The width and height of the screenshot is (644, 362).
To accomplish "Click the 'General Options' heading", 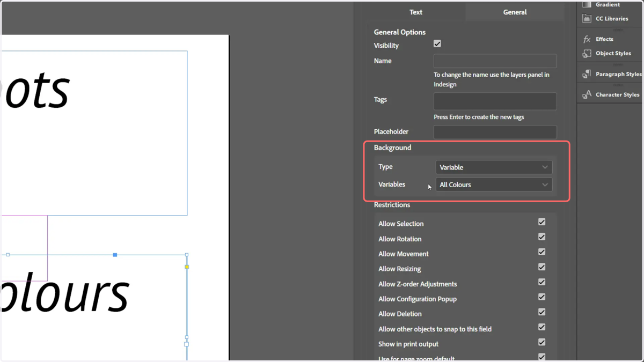I will click(400, 32).
